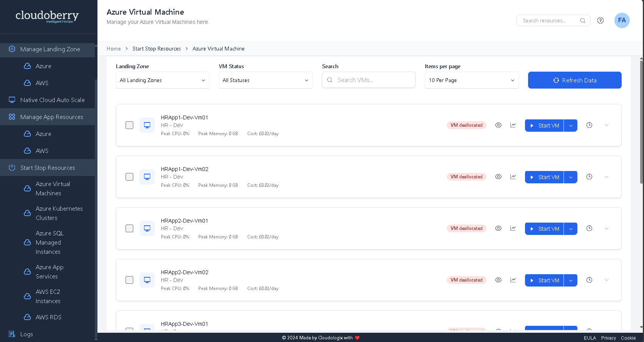The width and height of the screenshot is (644, 342).
Task: Select checkbox for HRApp1-Dev-Vm02
Action: tap(129, 177)
